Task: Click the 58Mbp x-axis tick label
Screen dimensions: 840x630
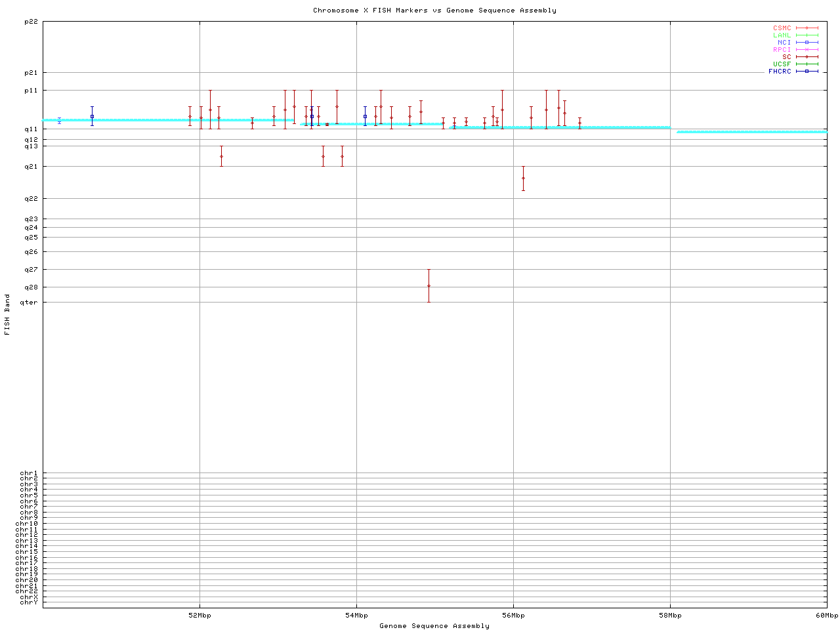Action: click(x=670, y=616)
